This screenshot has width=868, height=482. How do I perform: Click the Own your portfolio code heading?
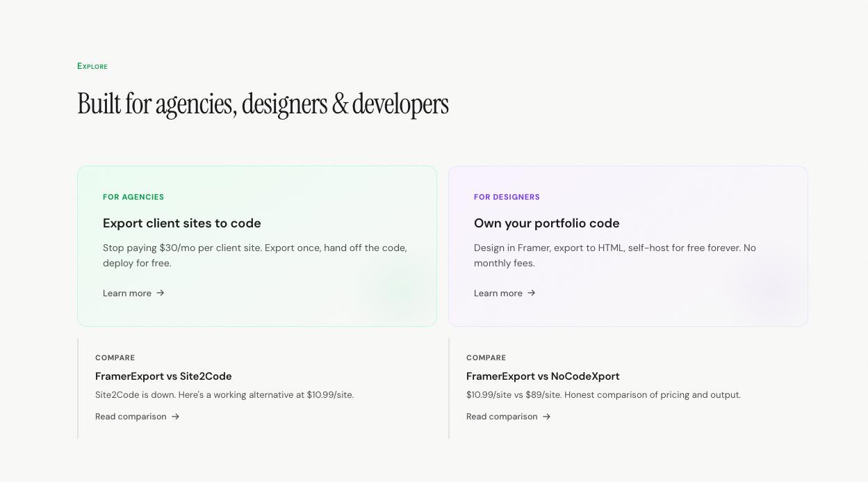point(547,223)
